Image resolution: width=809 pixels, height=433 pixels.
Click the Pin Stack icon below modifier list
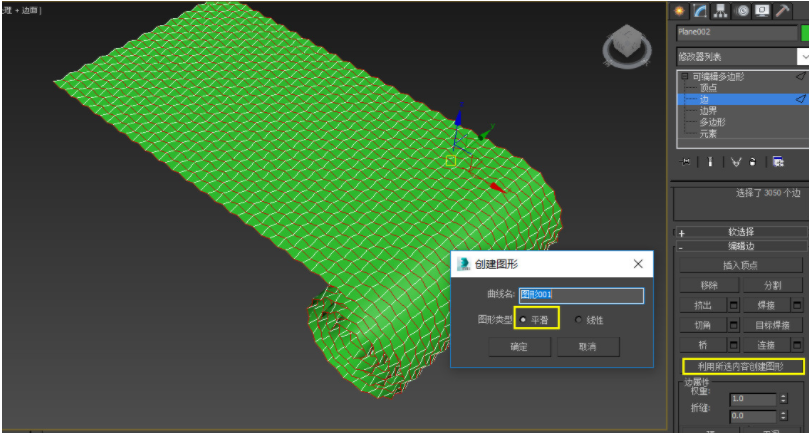pyautogui.click(x=686, y=162)
